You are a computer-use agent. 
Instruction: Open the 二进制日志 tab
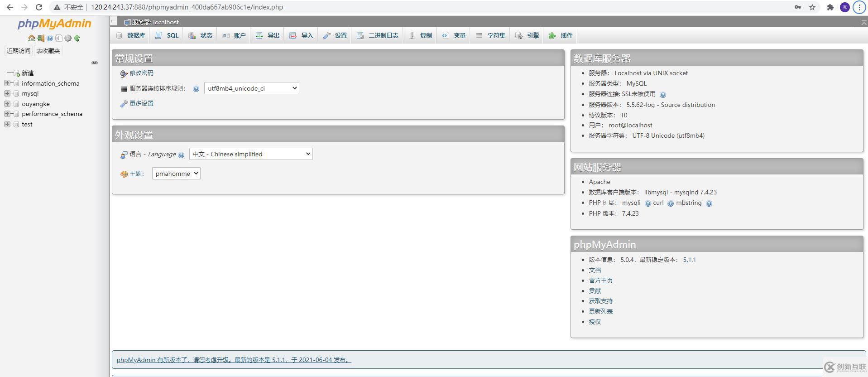click(377, 35)
